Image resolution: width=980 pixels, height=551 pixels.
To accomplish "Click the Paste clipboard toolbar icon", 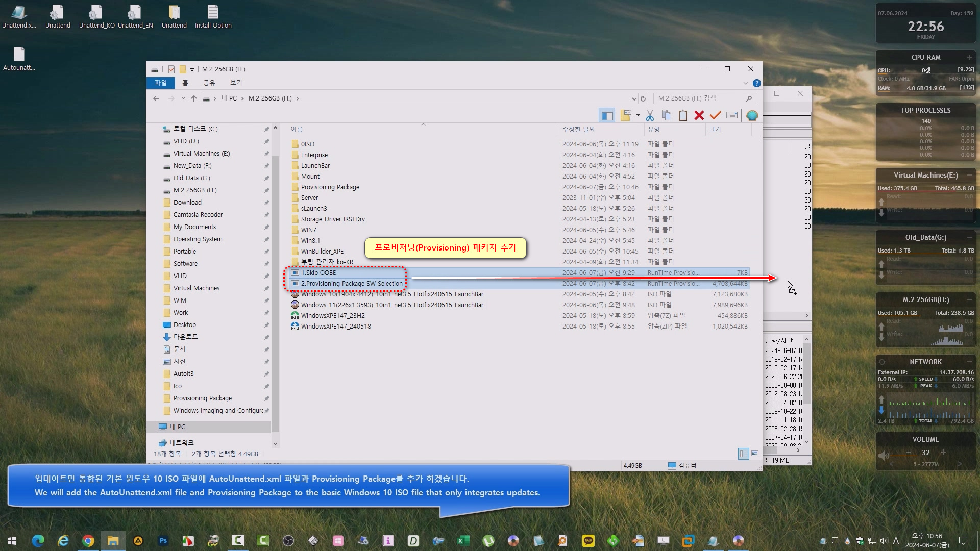I will point(683,116).
